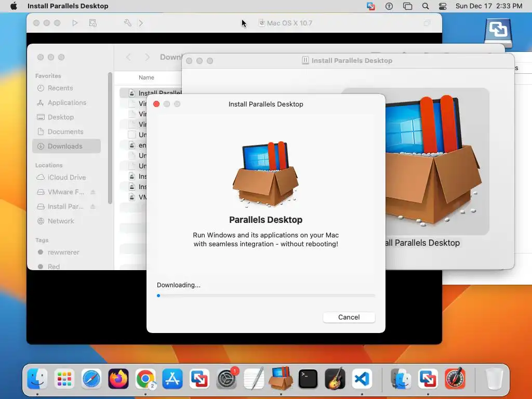Open iCloud Drive in the Finder sidebar
This screenshot has width=532, height=399.
(66, 178)
